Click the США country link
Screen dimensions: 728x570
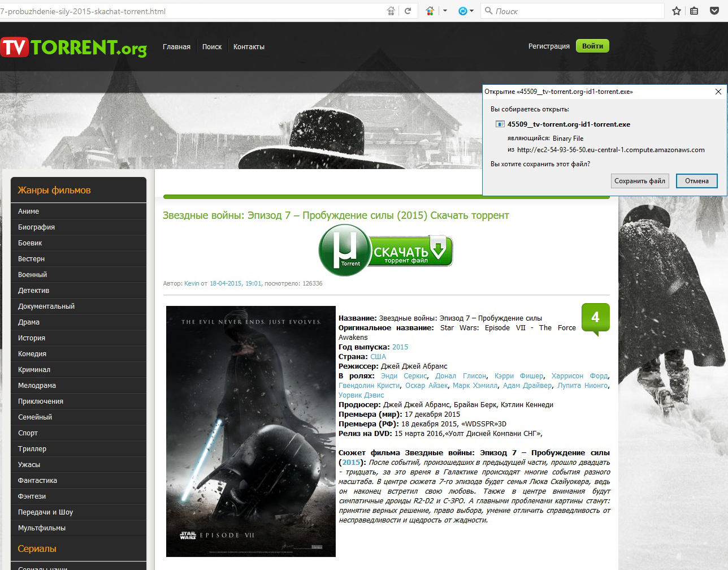[378, 357]
